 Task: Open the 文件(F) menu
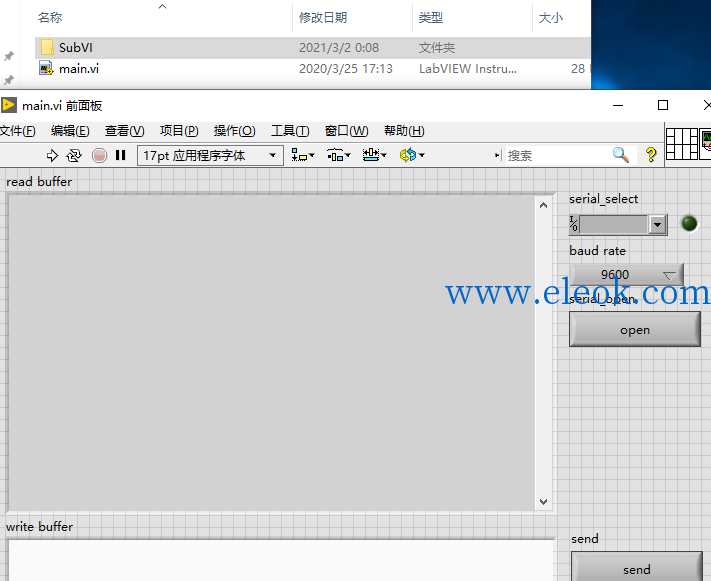18,131
